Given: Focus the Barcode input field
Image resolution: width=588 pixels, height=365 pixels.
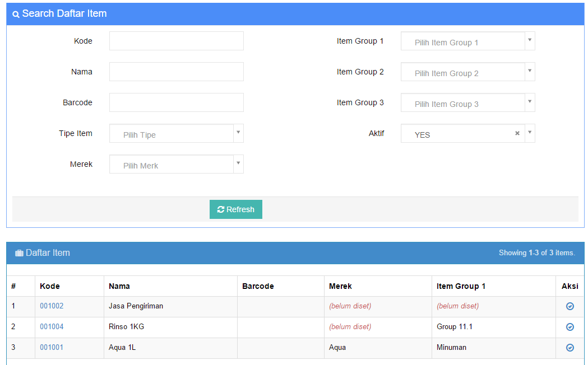Looking at the screenshot, I should 176,102.
